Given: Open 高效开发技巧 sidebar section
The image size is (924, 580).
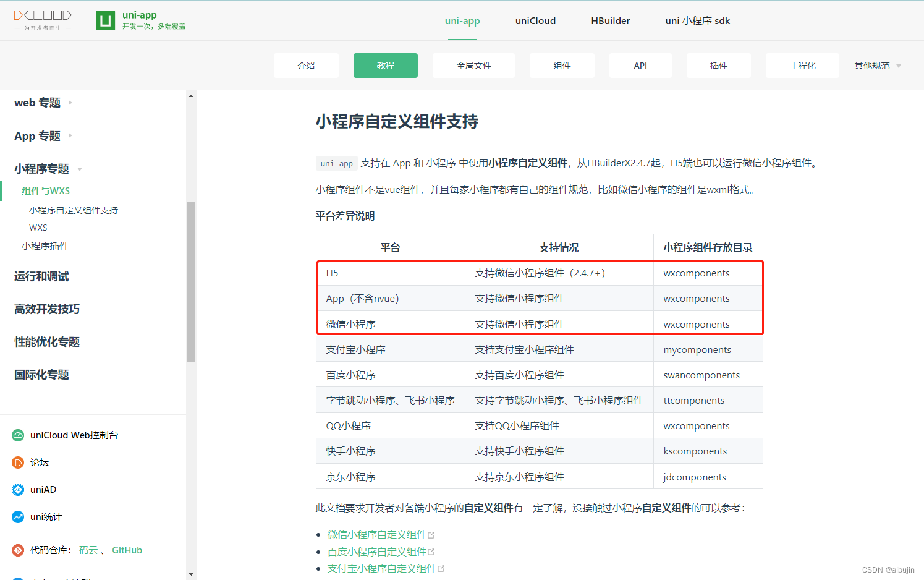Looking at the screenshot, I should point(47,309).
